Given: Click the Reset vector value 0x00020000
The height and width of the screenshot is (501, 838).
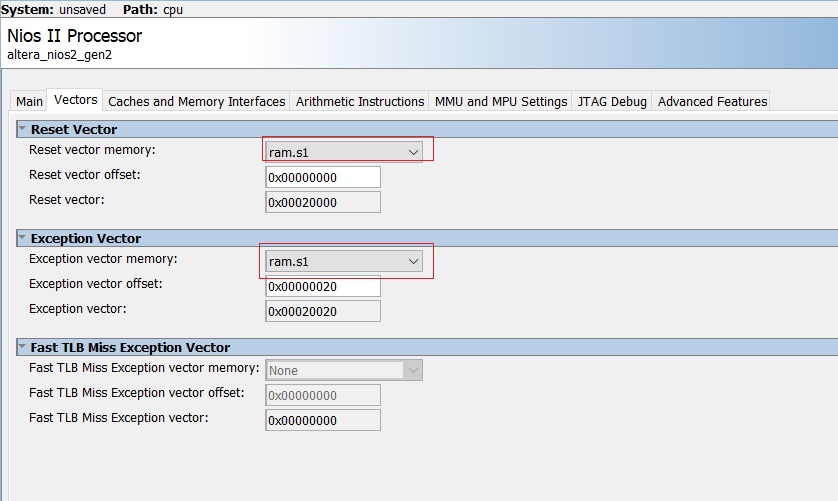Looking at the screenshot, I should coord(323,203).
